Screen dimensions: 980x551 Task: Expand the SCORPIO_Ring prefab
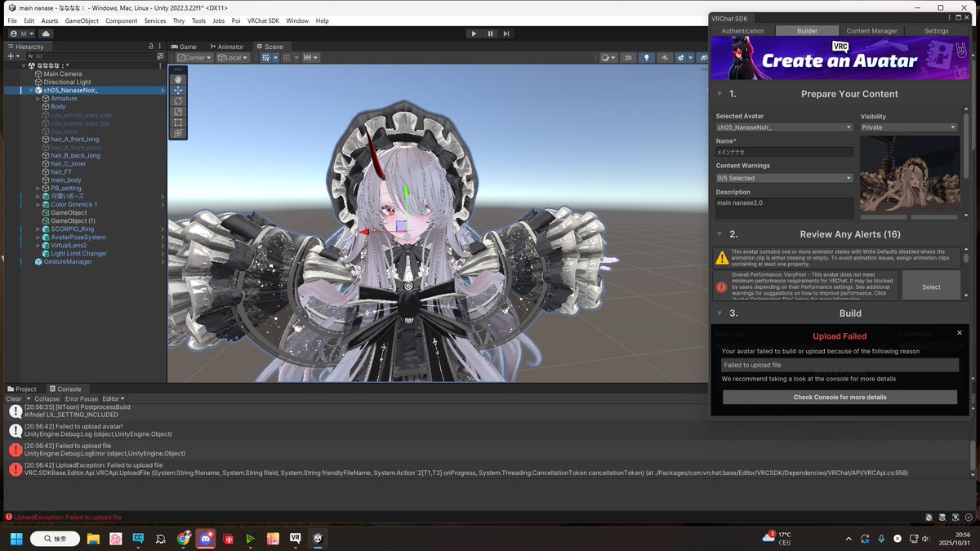coord(38,229)
